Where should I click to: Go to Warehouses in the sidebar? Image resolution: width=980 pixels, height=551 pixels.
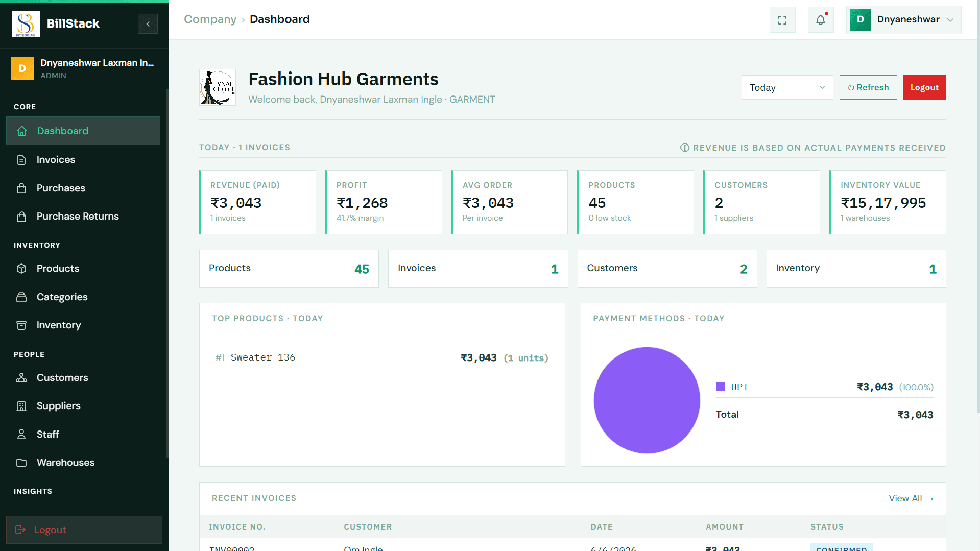pyautogui.click(x=83, y=463)
